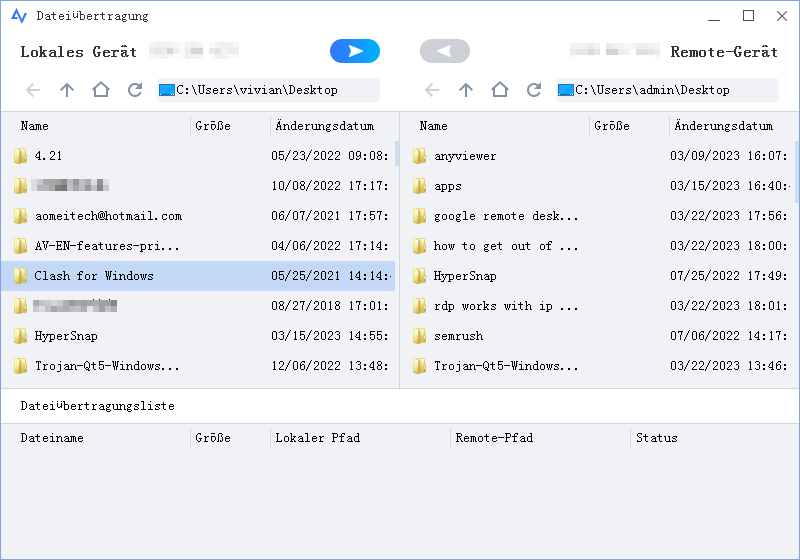Go up one folder in local pane
The height and width of the screenshot is (560, 800).
point(67,90)
